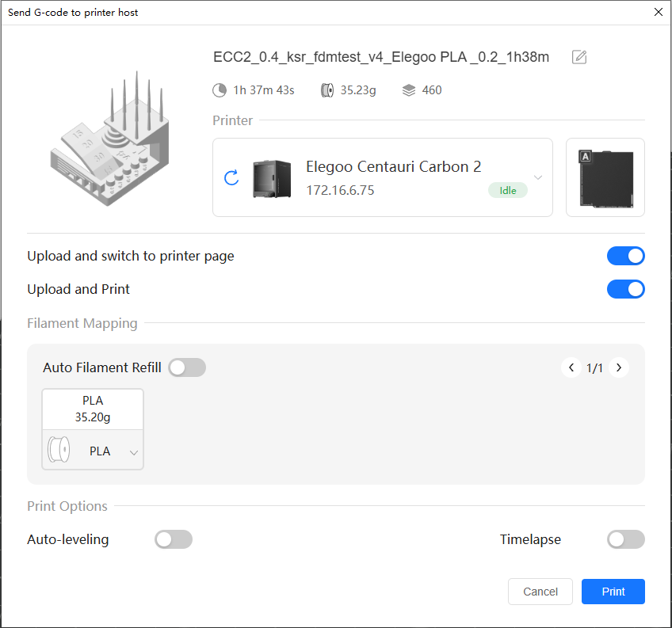The height and width of the screenshot is (628, 672).
Task: Click the layer count stack icon
Action: [409, 90]
